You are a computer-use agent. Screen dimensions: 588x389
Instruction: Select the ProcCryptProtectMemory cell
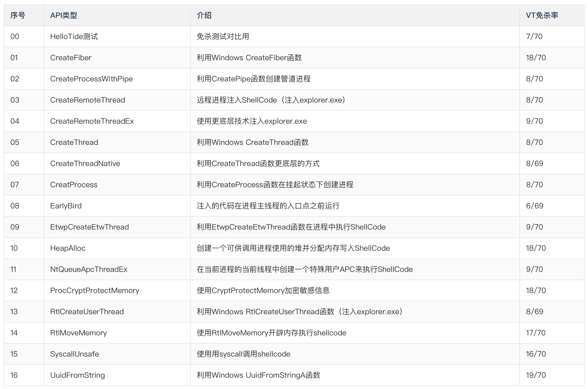point(94,290)
